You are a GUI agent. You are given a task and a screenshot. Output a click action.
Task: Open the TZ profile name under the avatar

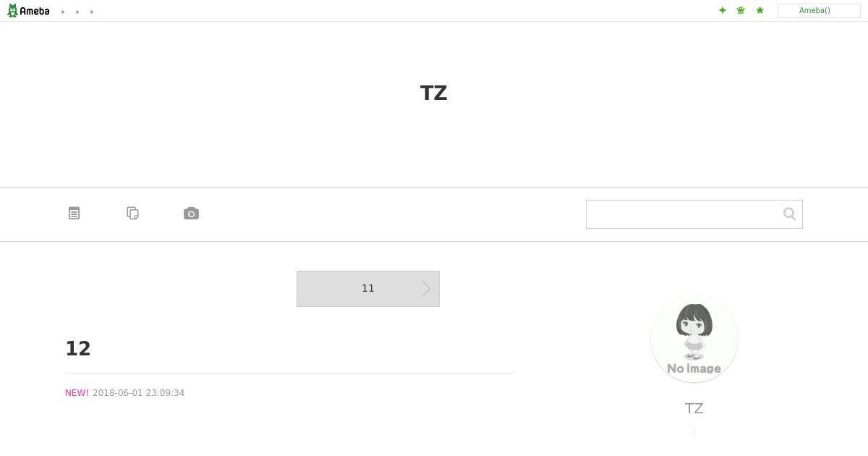click(694, 408)
